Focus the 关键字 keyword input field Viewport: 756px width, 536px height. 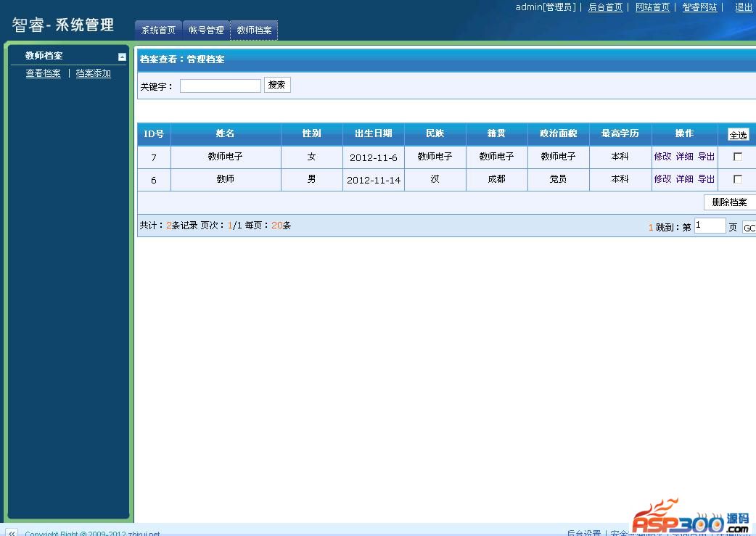pyautogui.click(x=220, y=86)
